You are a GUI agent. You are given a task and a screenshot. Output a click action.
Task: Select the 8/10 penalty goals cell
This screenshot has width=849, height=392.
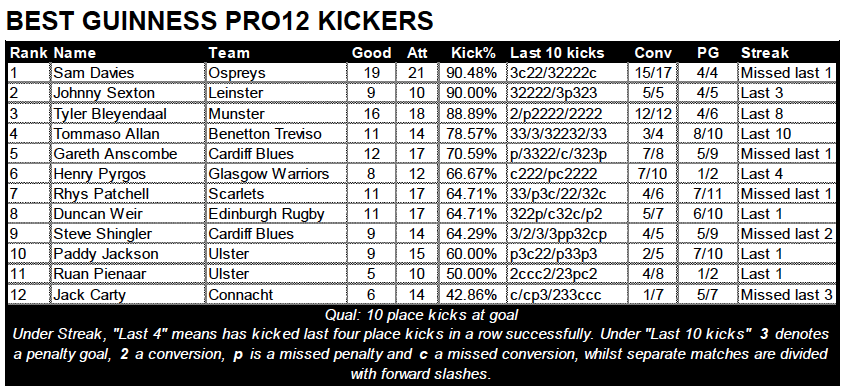708,134
